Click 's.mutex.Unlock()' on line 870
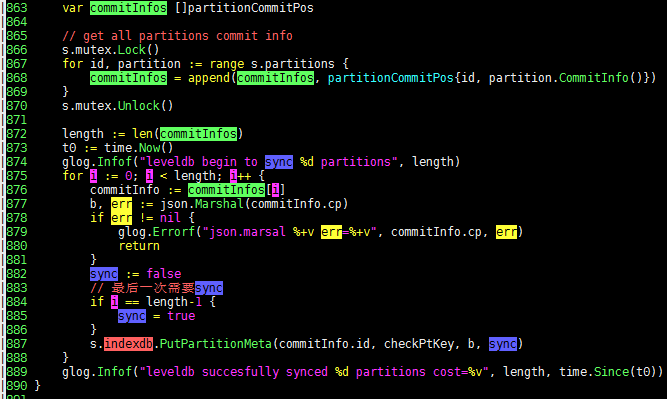This screenshot has height=399, width=667. coord(118,106)
